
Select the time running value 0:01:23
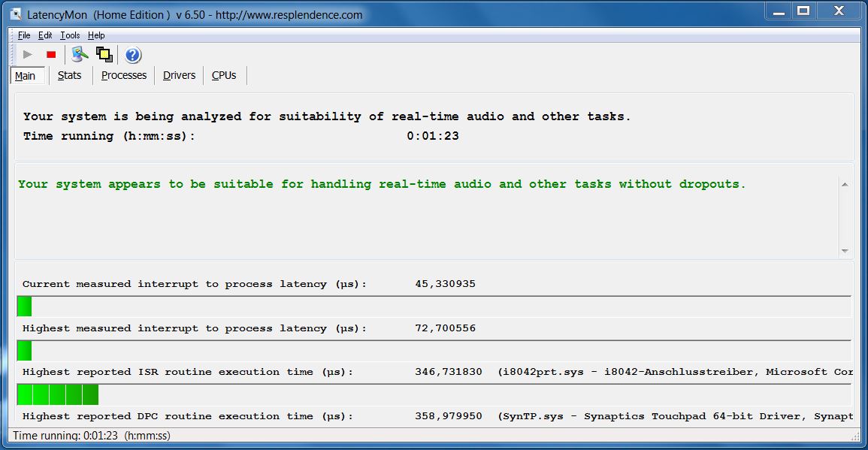coord(433,136)
